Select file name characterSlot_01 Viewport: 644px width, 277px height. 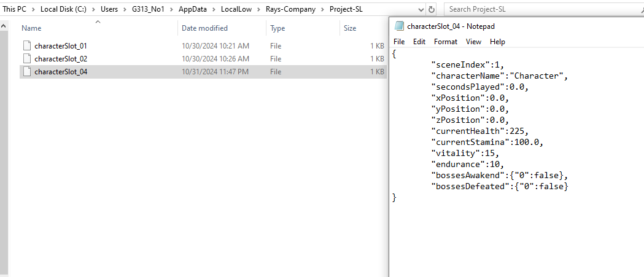61,45
